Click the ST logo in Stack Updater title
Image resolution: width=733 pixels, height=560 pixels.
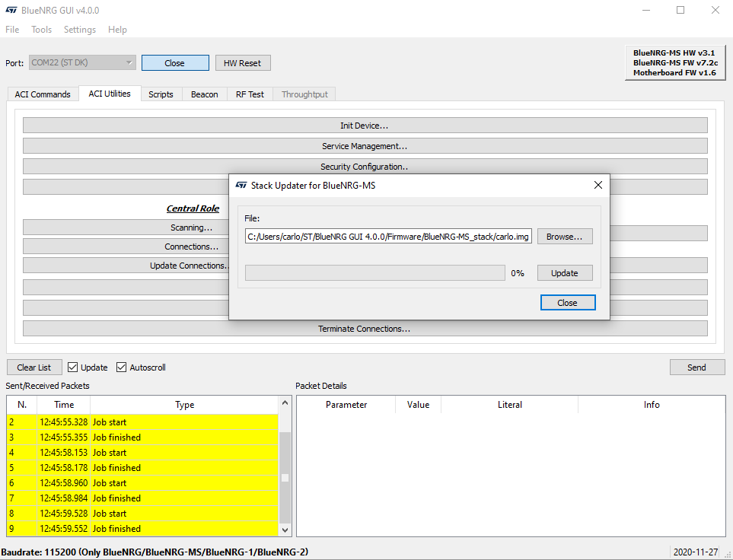click(x=241, y=185)
